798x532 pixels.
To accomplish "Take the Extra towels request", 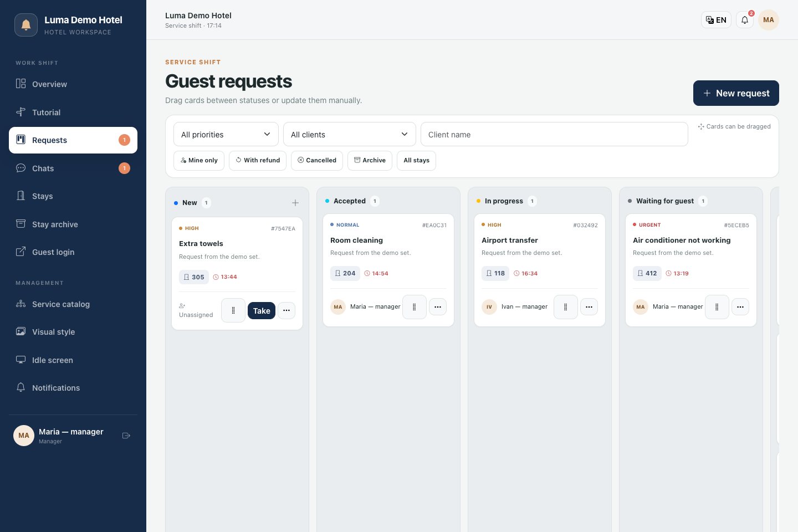I will tap(262, 311).
